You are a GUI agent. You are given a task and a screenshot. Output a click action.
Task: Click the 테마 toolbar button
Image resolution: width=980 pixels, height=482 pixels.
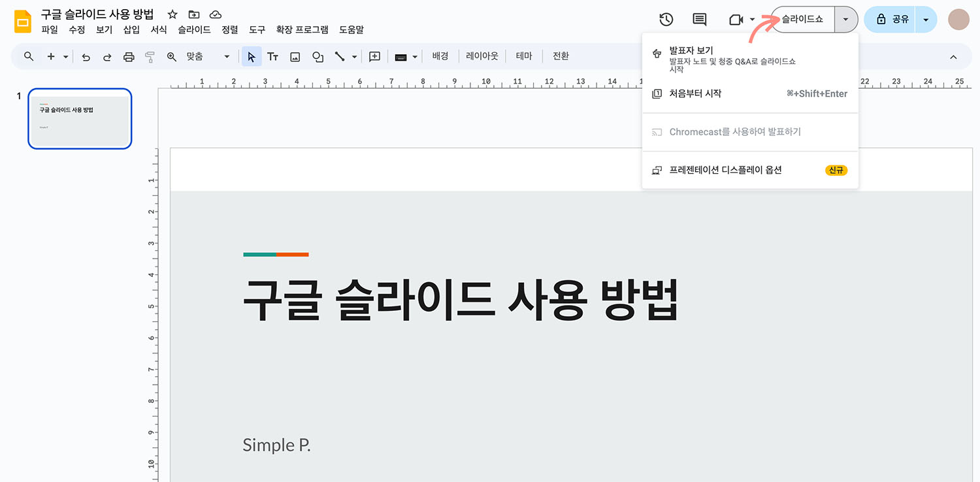pyautogui.click(x=524, y=56)
